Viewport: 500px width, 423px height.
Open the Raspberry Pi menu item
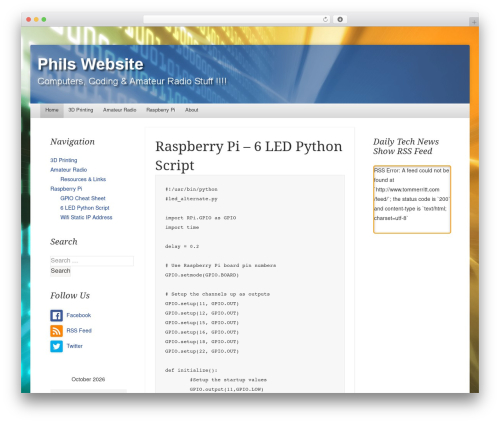pos(160,110)
